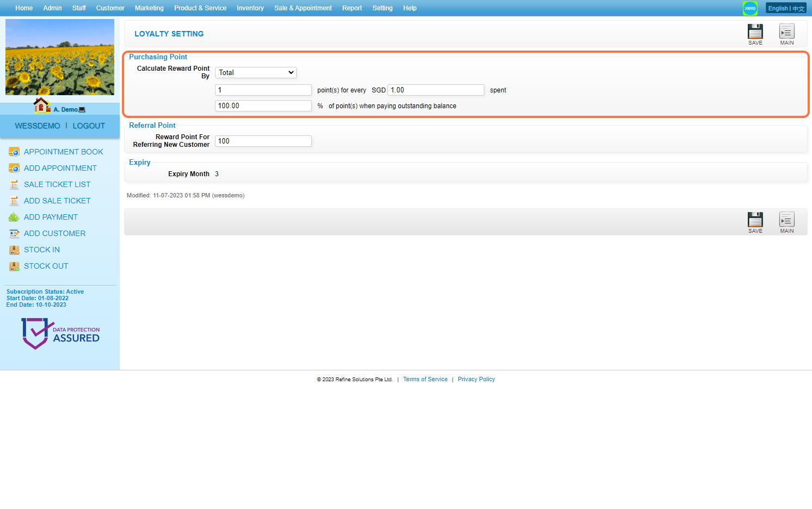
Task: Switch language to 中文
Action: (798, 8)
